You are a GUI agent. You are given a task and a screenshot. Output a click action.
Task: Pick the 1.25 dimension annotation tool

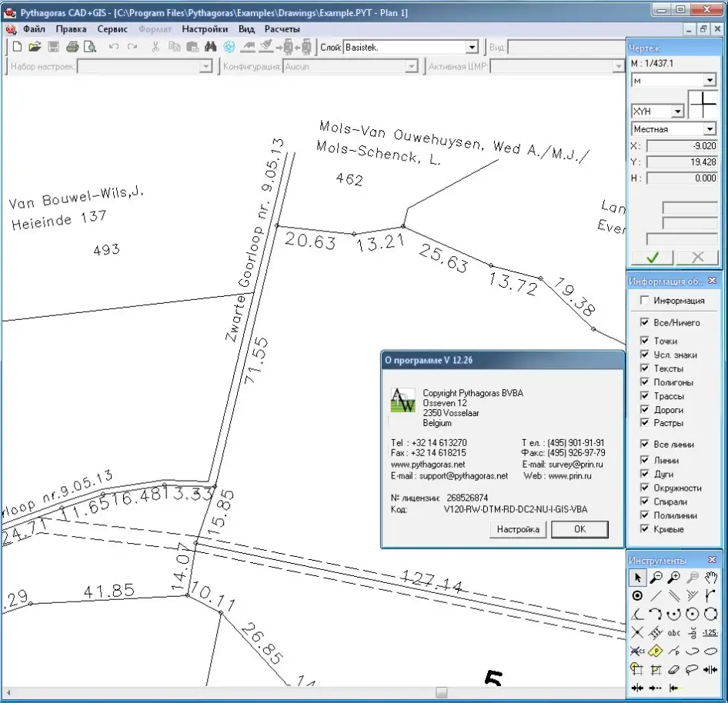pyautogui.click(x=710, y=632)
